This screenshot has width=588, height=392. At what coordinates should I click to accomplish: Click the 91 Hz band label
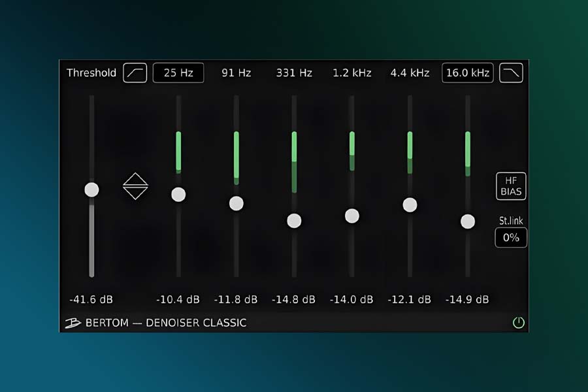click(x=237, y=73)
